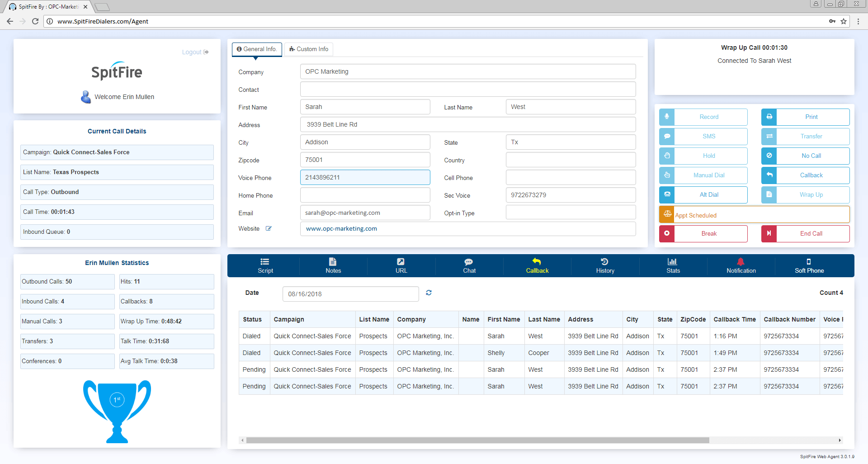868x464 pixels.
Task: Click the Zipcode field showing 75001
Action: pos(365,160)
